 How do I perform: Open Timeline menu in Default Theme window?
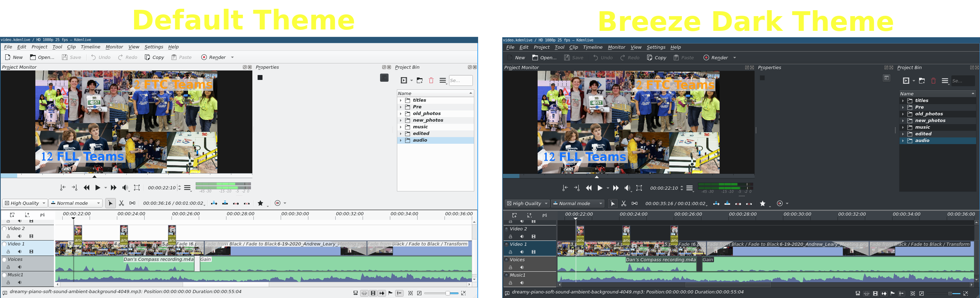(x=91, y=47)
